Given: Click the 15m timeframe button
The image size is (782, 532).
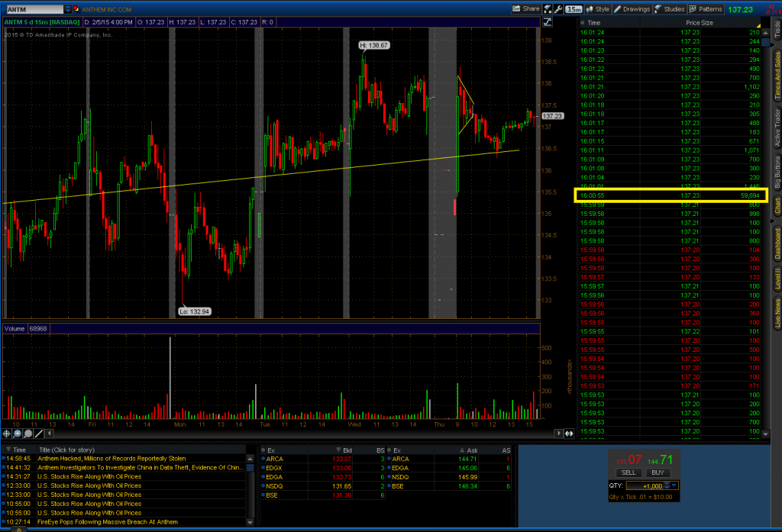Looking at the screenshot, I should 574,9.
